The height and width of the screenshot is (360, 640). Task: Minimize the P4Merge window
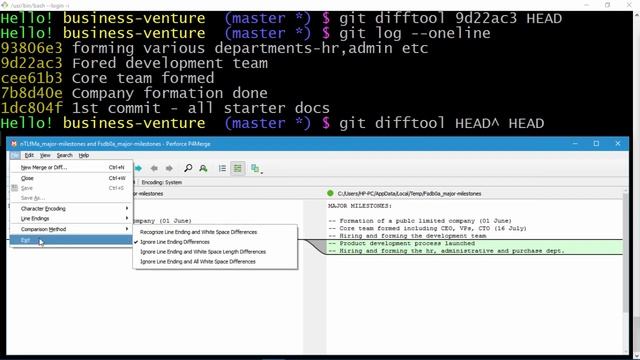[575, 144]
